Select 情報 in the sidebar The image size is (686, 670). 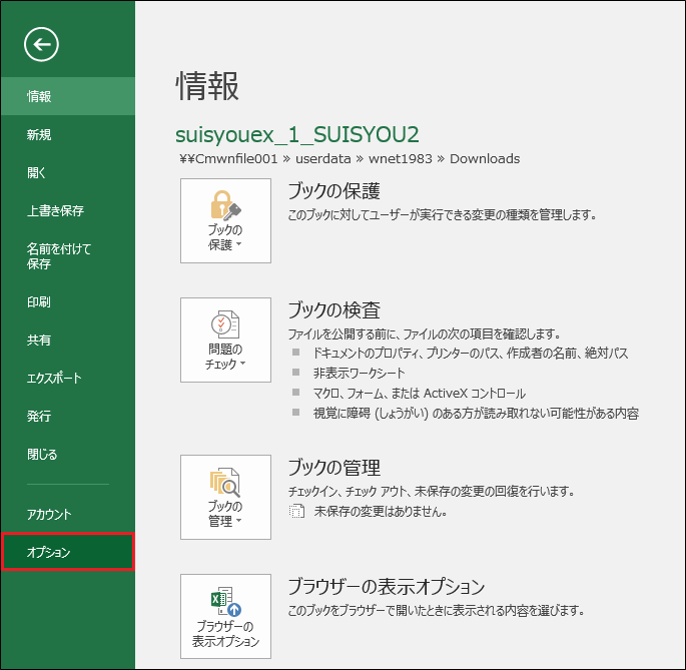68,96
